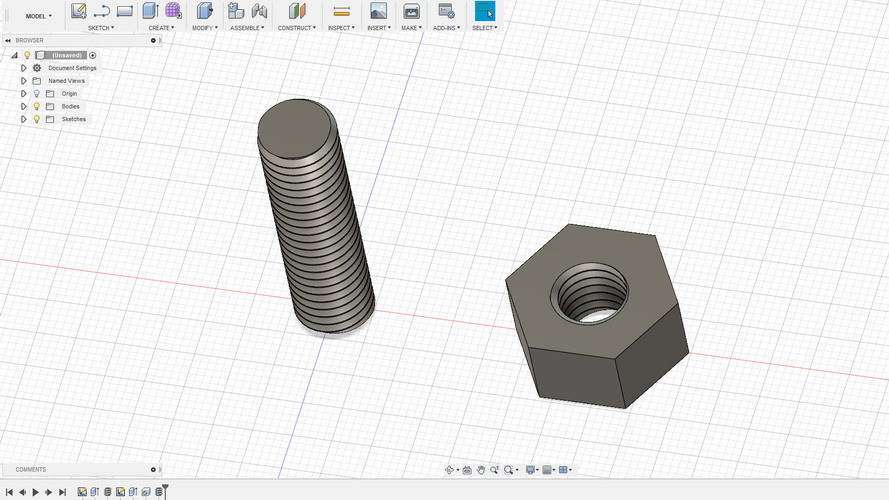
Task: Select the Offset Plane construct icon
Action: [x=295, y=11]
